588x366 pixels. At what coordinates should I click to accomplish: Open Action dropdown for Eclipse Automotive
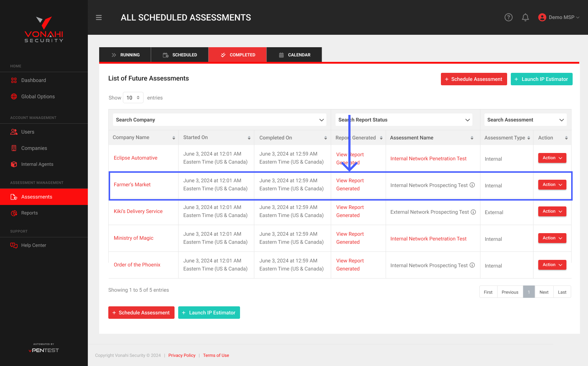(552, 158)
